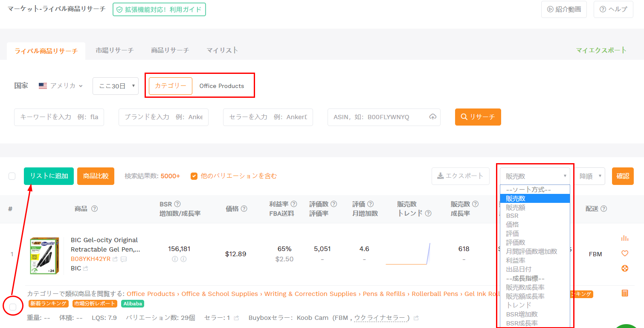
Task: Go to the 商品リサーチ tab
Action: [170, 50]
